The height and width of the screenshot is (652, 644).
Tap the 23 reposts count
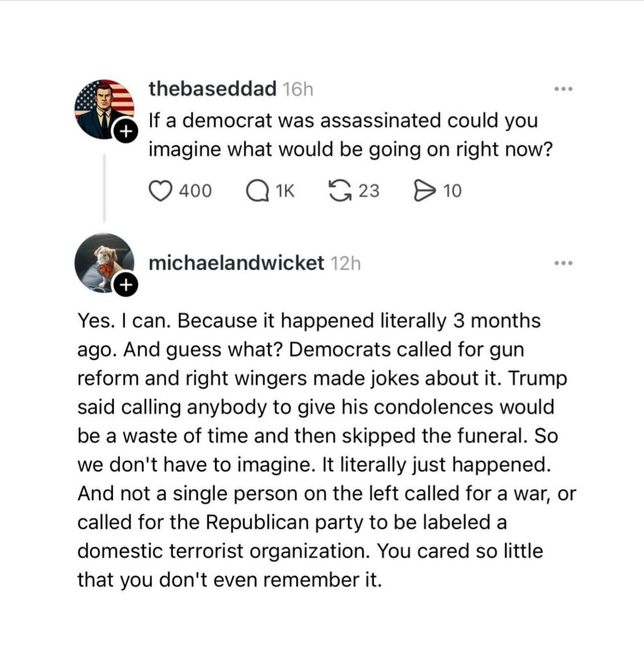[369, 191]
